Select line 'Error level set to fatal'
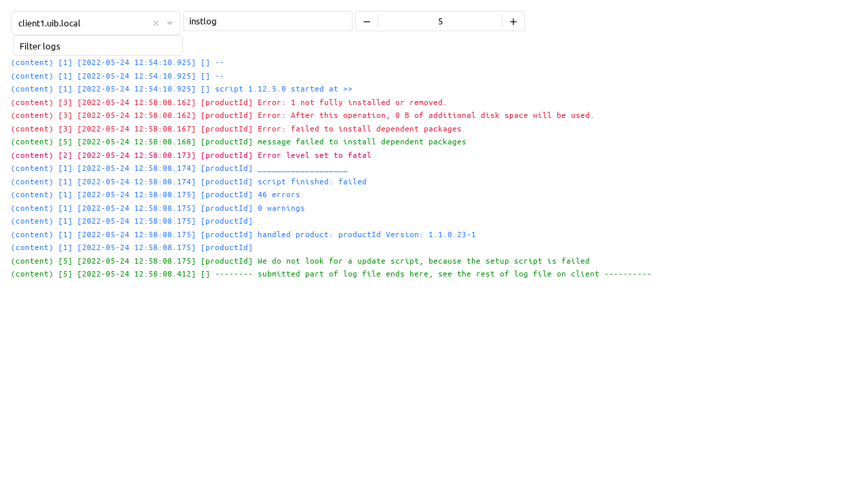 [x=191, y=155]
